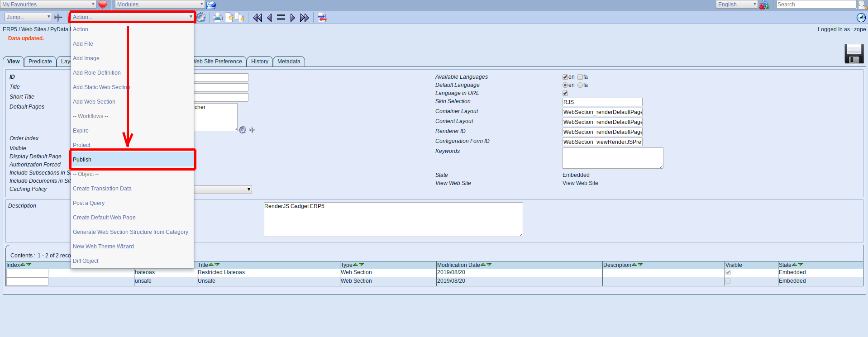Open the Modules dropdown
The height and width of the screenshot is (337, 868).
click(160, 5)
